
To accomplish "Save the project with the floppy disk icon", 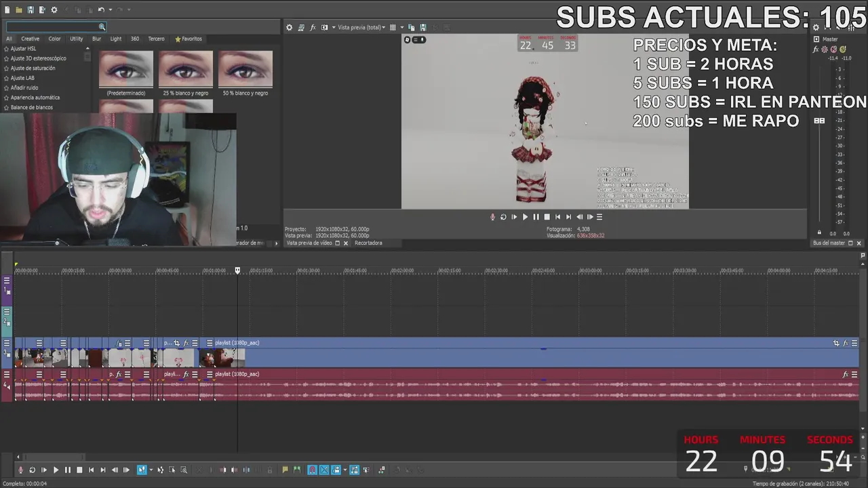I will point(31,9).
